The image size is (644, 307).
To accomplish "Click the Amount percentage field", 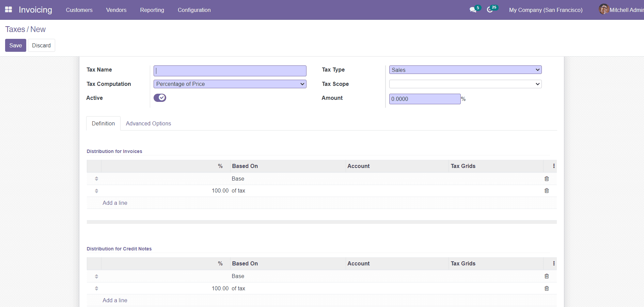I will 424,99.
